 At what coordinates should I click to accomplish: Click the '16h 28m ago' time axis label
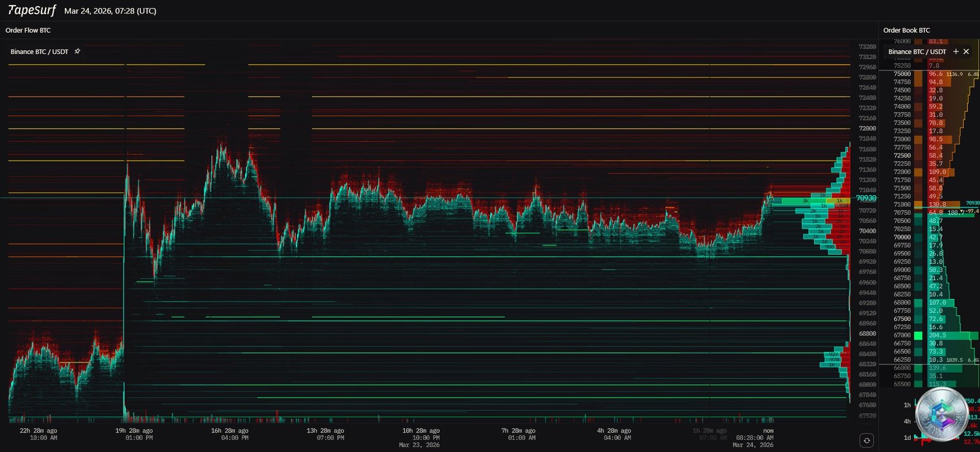(230, 431)
